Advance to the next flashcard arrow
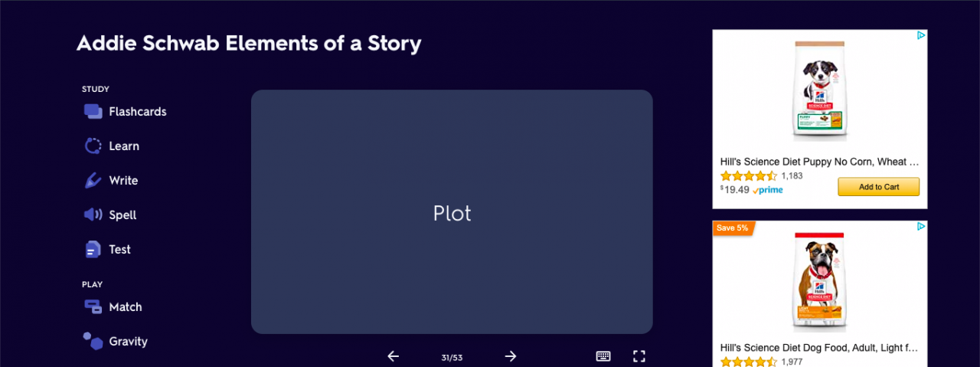This screenshot has width=980, height=367. click(511, 356)
